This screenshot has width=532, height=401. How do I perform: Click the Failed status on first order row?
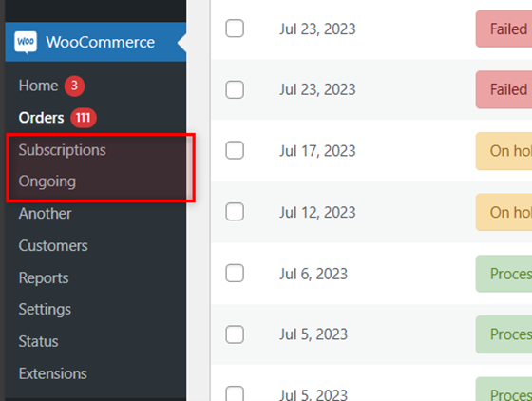(503, 29)
